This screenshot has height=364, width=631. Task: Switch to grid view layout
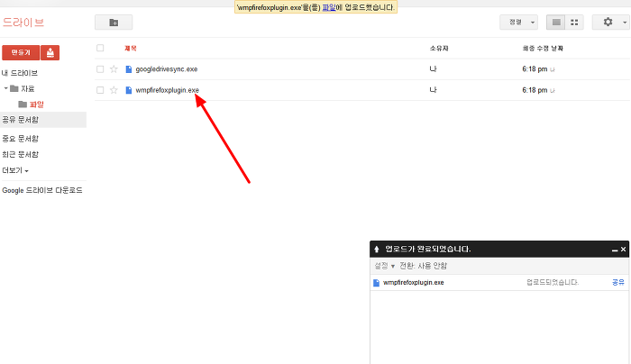575,22
